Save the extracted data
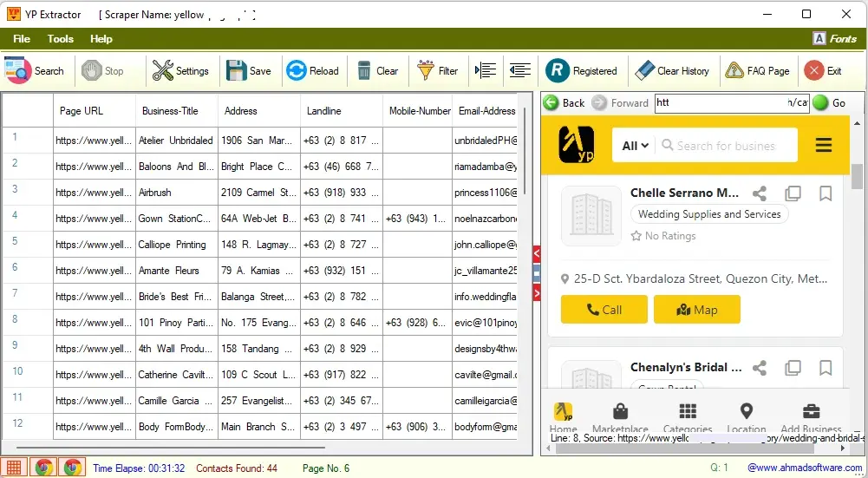The width and height of the screenshot is (868, 478). tap(249, 71)
